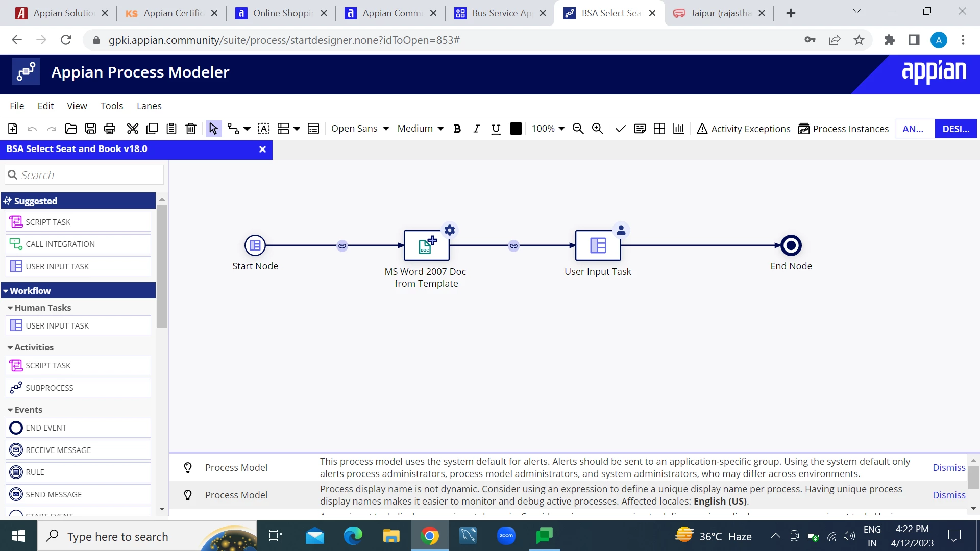Open Chrome from the Windows taskbar
Screen dimensions: 980x551
coord(429,536)
